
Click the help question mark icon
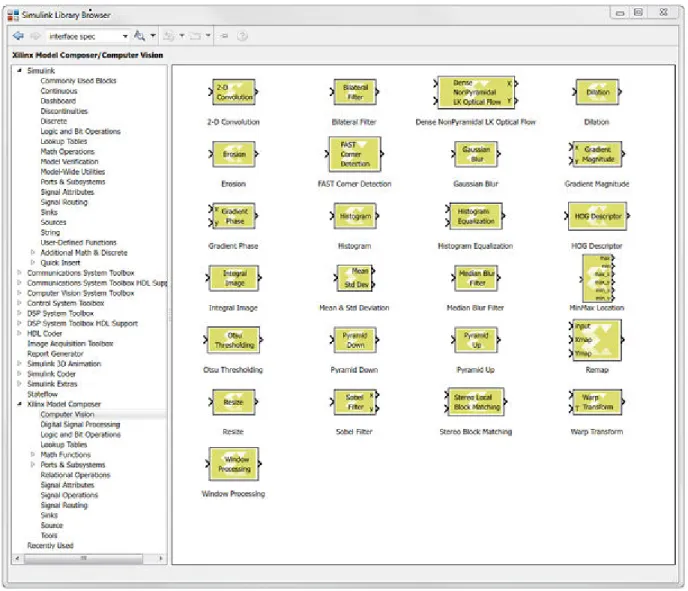(x=242, y=36)
